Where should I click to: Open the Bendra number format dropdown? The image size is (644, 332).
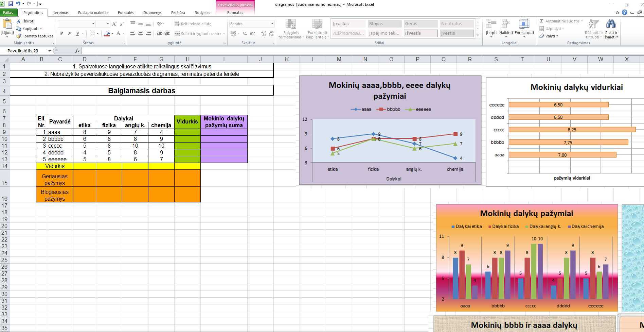(x=272, y=24)
